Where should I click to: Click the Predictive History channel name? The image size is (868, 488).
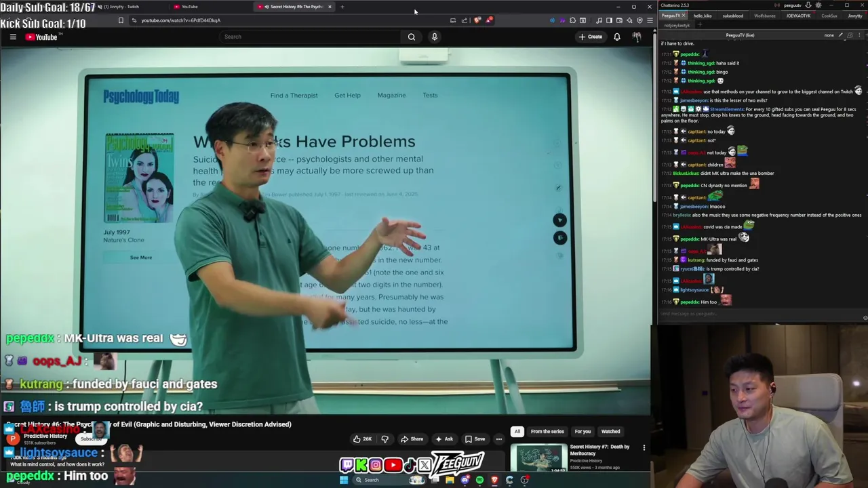pyautogui.click(x=45, y=436)
